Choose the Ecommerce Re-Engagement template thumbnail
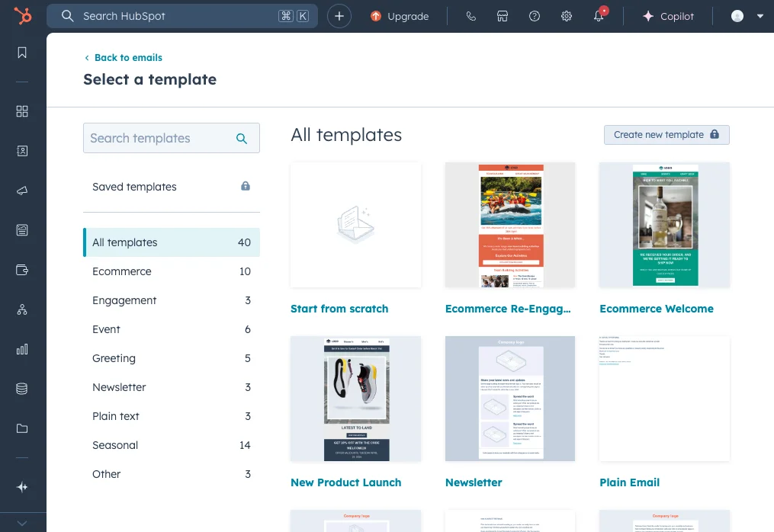Viewport: 774px width, 532px height. click(x=510, y=225)
